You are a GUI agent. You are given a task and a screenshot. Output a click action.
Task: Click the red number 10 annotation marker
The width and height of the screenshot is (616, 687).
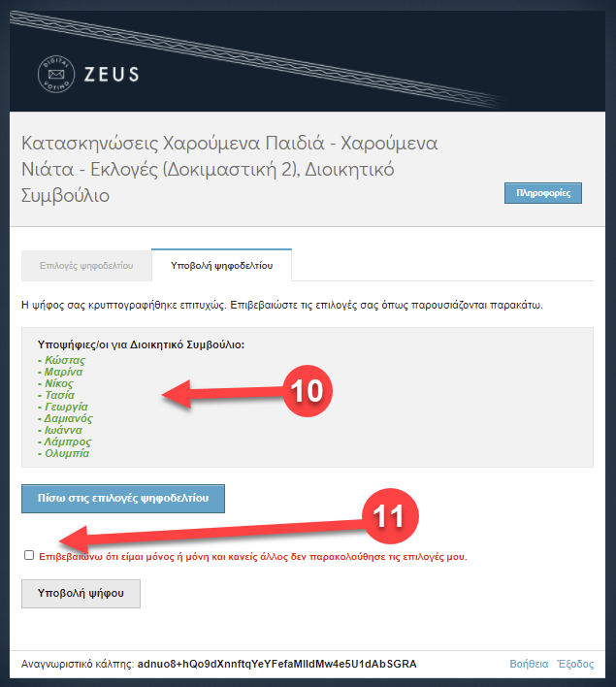pyautogui.click(x=307, y=390)
